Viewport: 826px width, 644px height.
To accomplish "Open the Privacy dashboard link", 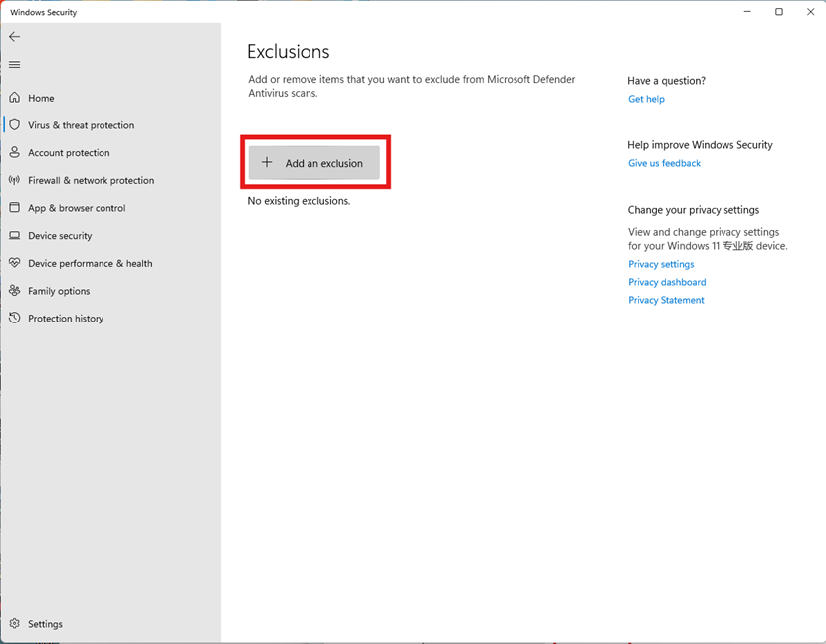I will click(667, 282).
